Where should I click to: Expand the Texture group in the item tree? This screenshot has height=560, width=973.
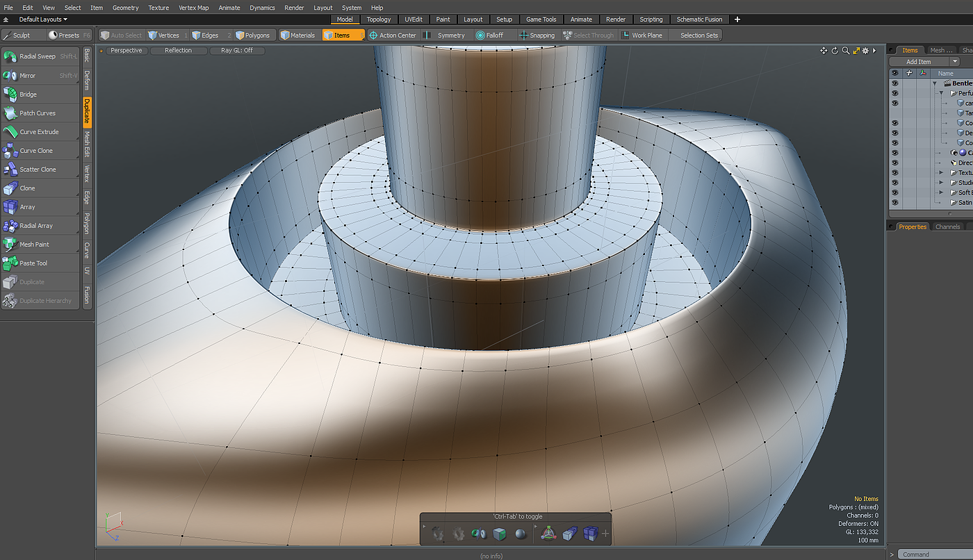[942, 172]
